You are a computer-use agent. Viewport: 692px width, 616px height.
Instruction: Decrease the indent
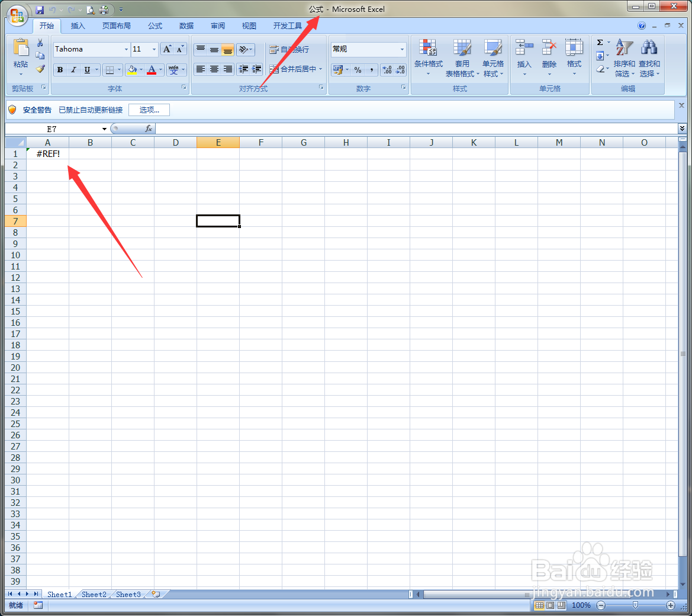click(243, 69)
